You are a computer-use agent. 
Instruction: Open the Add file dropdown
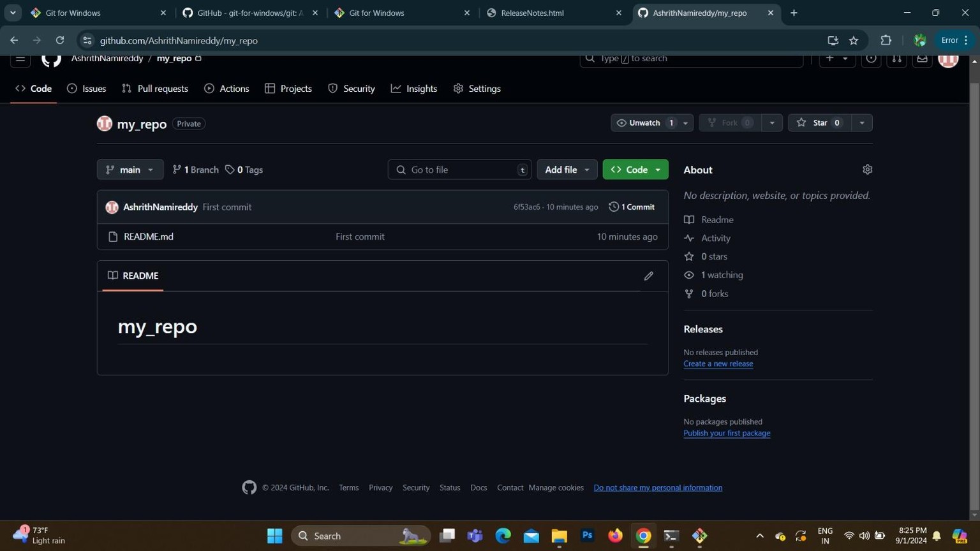pyautogui.click(x=567, y=170)
